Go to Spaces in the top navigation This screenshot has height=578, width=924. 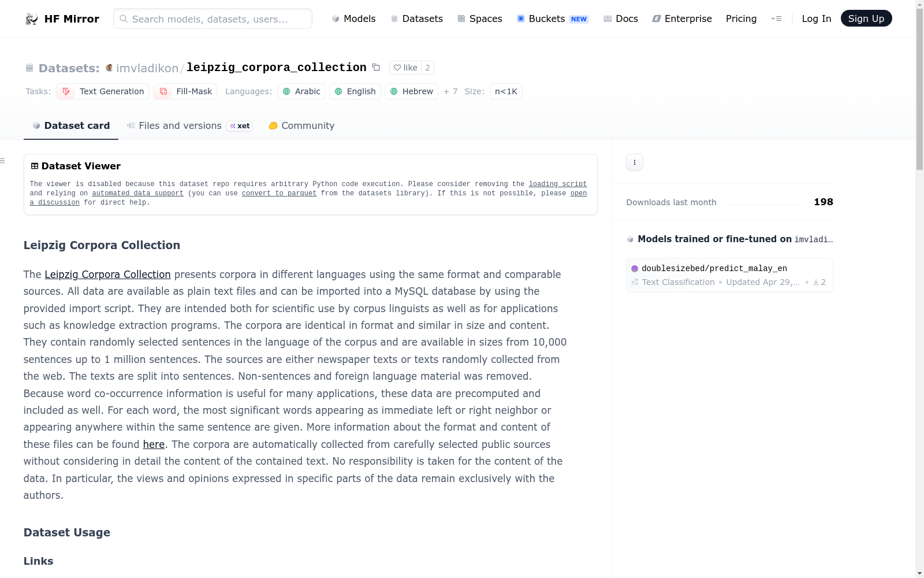(x=480, y=19)
